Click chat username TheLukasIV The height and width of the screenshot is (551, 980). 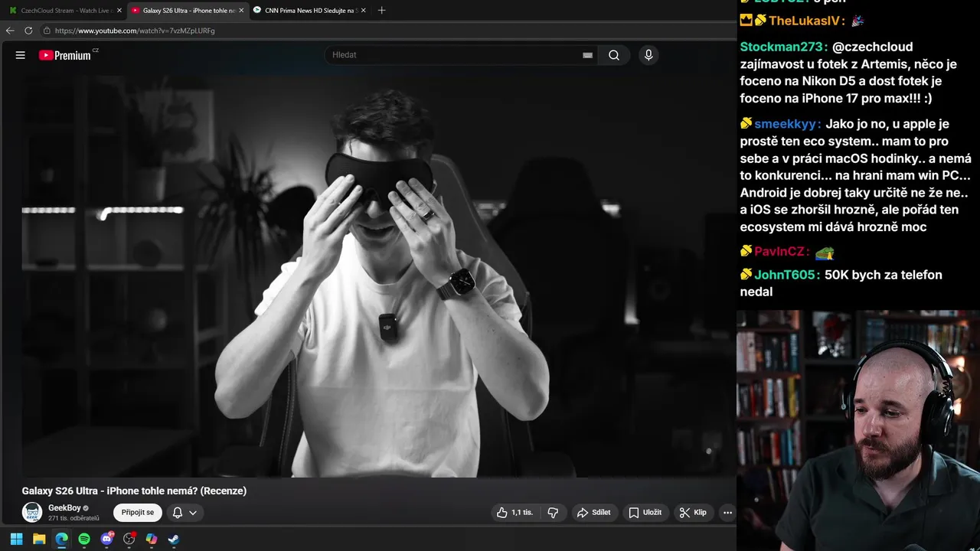coord(806,21)
